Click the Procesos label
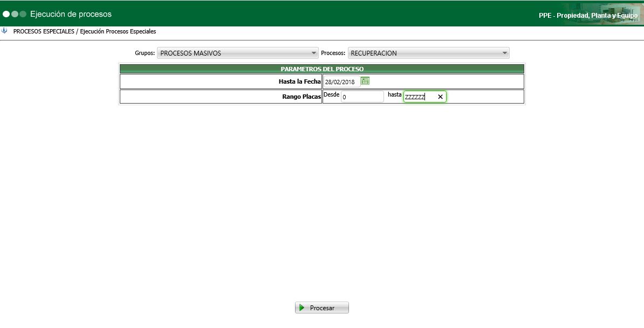The width and height of the screenshot is (644, 328). [333, 53]
